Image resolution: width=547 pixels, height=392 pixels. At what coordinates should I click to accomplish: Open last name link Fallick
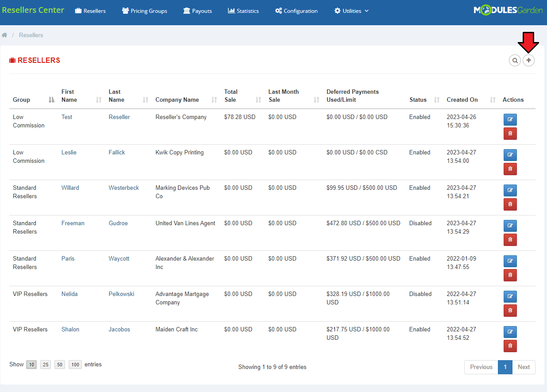coord(117,152)
